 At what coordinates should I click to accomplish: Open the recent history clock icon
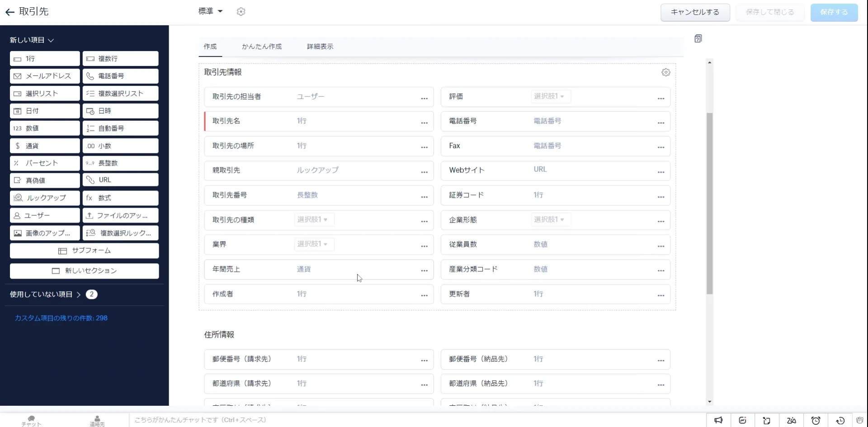[x=840, y=420]
